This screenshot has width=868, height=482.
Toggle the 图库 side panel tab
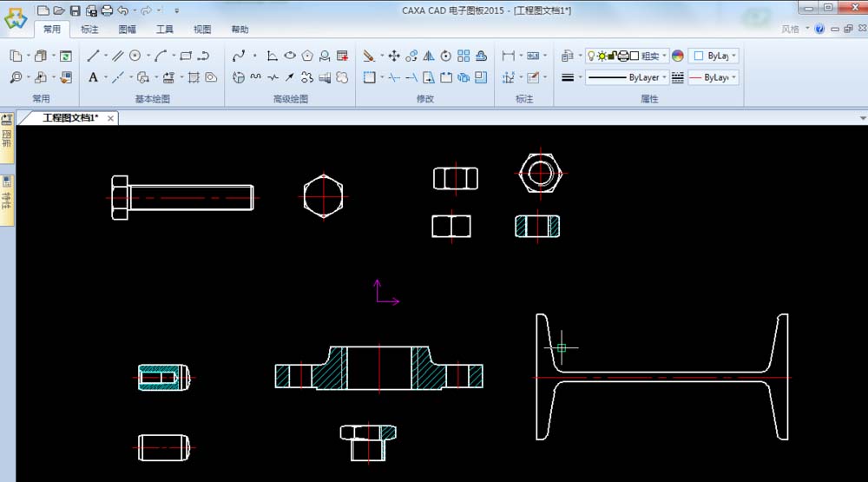coord(7,139)
